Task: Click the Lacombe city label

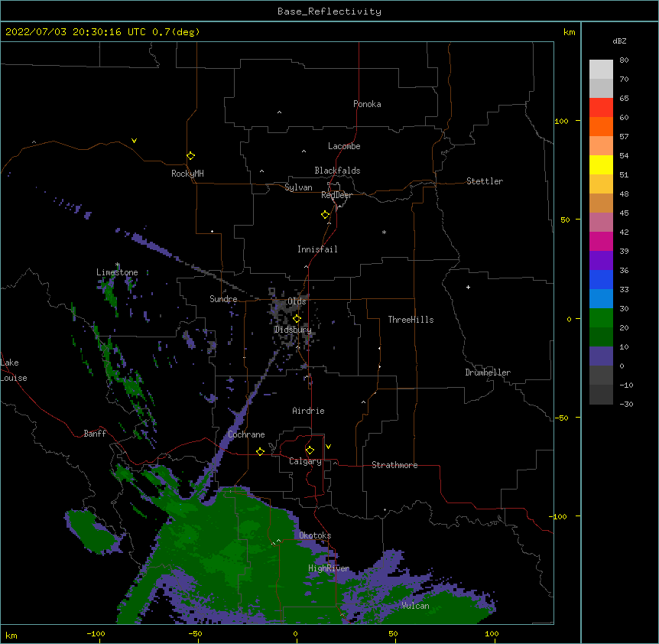Action: [x=344, y=146]
